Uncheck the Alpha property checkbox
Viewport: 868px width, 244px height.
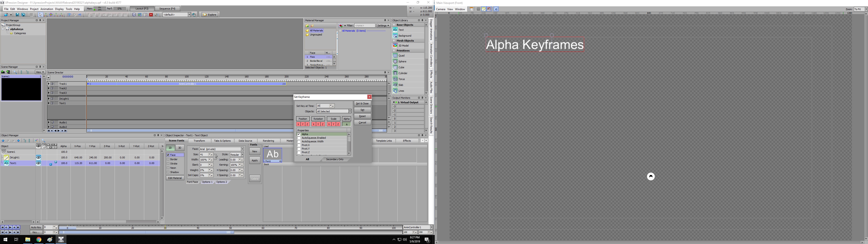299,134
